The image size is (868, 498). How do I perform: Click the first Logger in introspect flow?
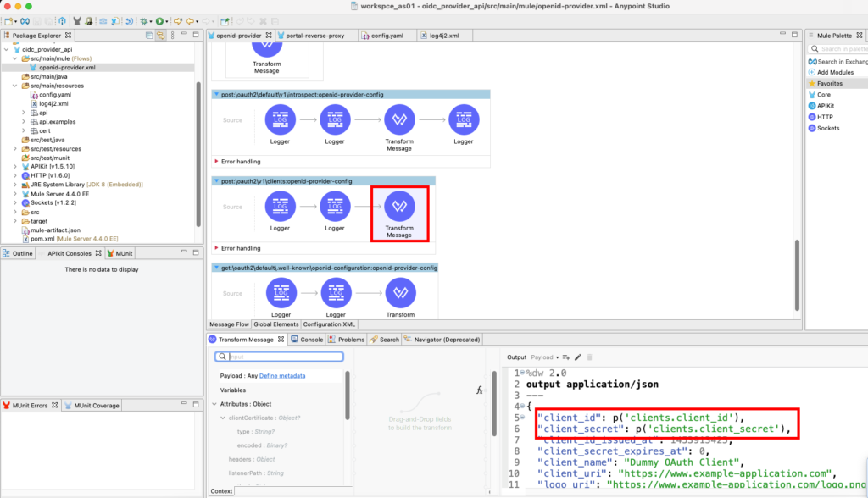(279, 120)
